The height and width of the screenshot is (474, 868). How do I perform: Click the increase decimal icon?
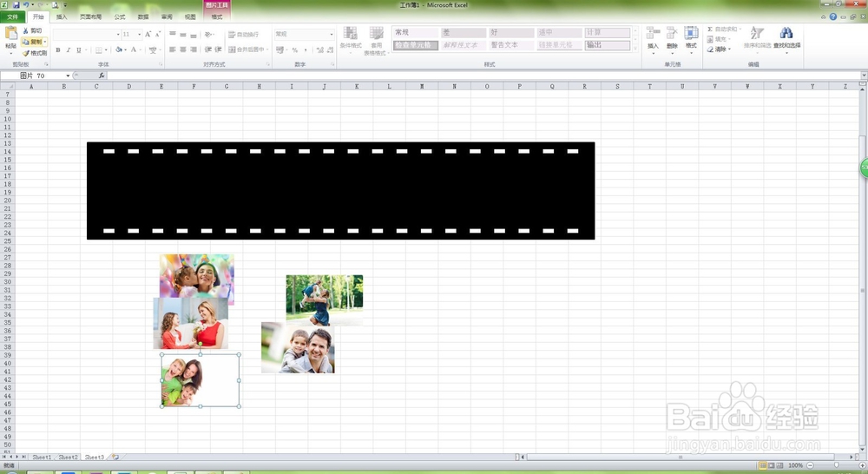(320, 49)
